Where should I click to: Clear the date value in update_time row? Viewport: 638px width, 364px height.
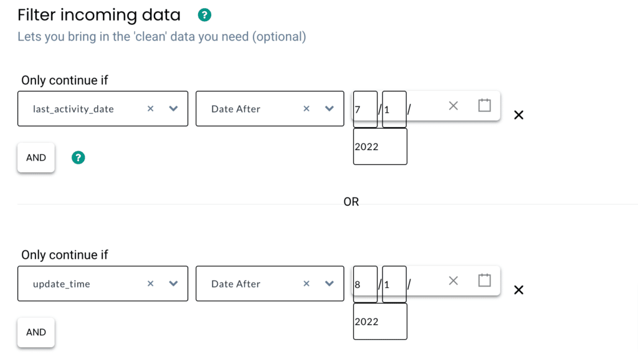[454, 281]
